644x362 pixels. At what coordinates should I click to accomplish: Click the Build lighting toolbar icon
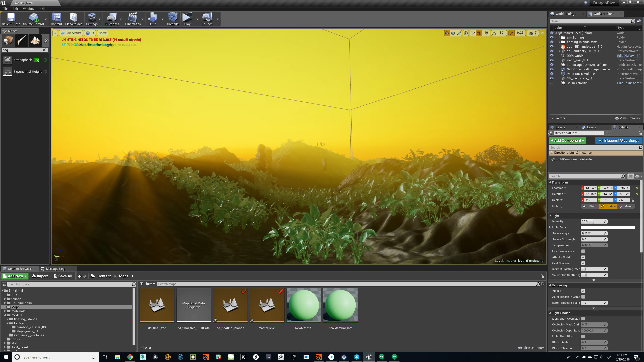(x=152, y=19)
